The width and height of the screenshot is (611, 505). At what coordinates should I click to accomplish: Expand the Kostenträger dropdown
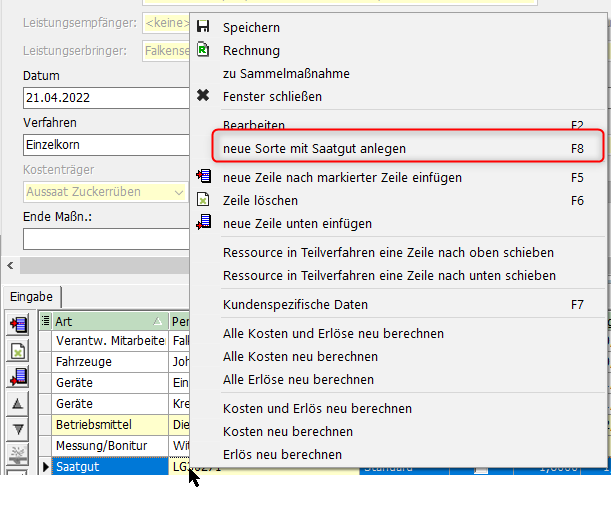179,191
